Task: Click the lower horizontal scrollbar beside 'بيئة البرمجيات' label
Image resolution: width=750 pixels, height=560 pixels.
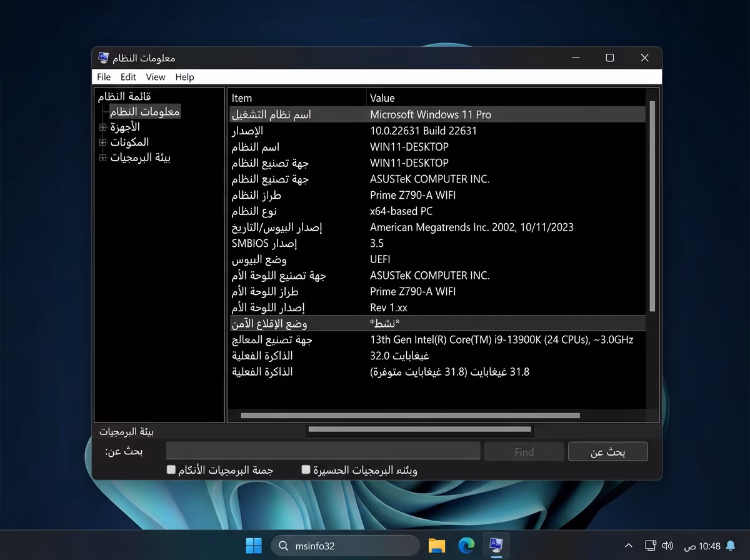Action: point(419,429)
